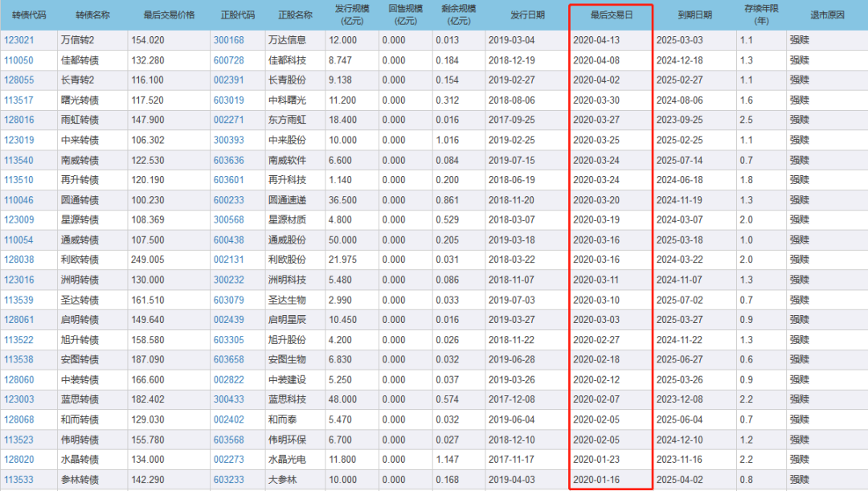
Task: Open bond code link 128055
Action: [x=18, y=80]
